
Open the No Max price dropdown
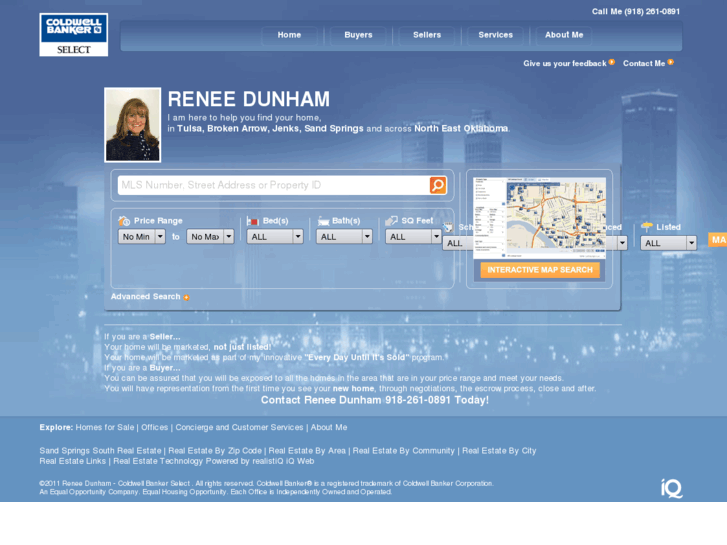pyautogui.click(x=210, y=237)
